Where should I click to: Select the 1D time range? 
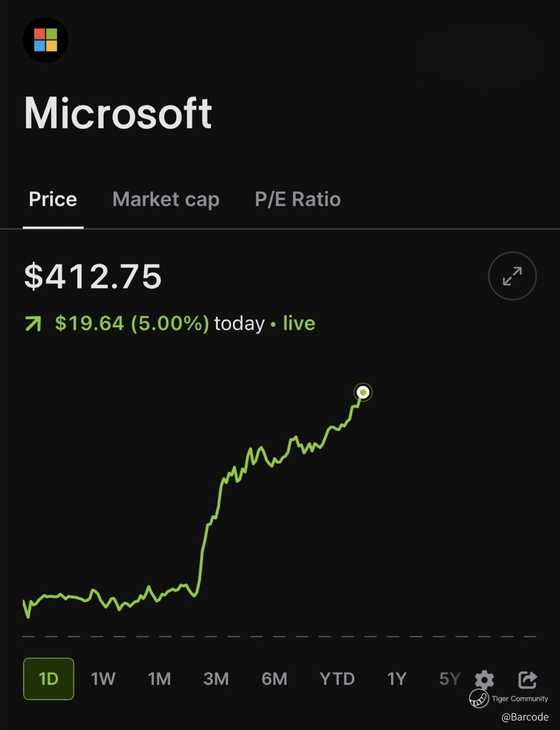tap(49, 679)
